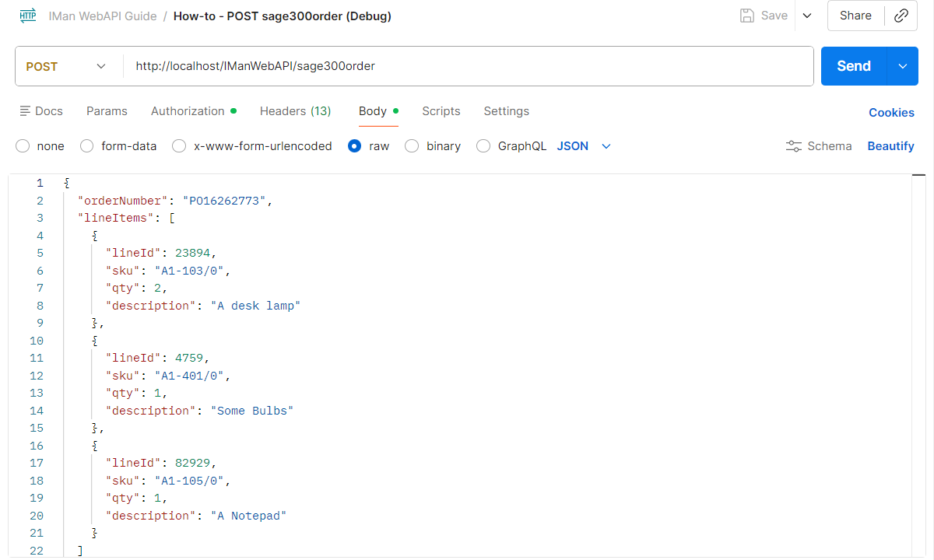The image size is (934, 560).
Task: Select the raw body option
Action: click(x=355, y=146)
